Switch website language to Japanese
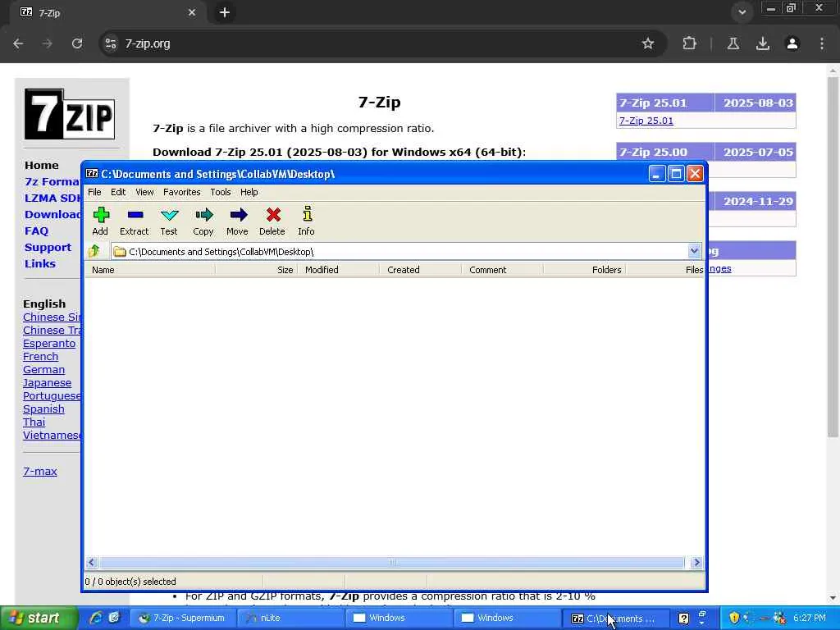 click(x=47, y=382)
